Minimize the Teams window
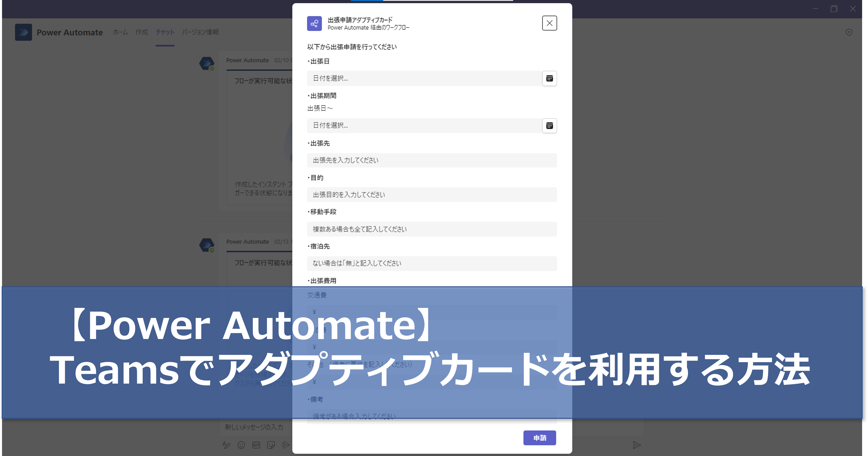The image size is (868, 456). (x=815, y=9)
